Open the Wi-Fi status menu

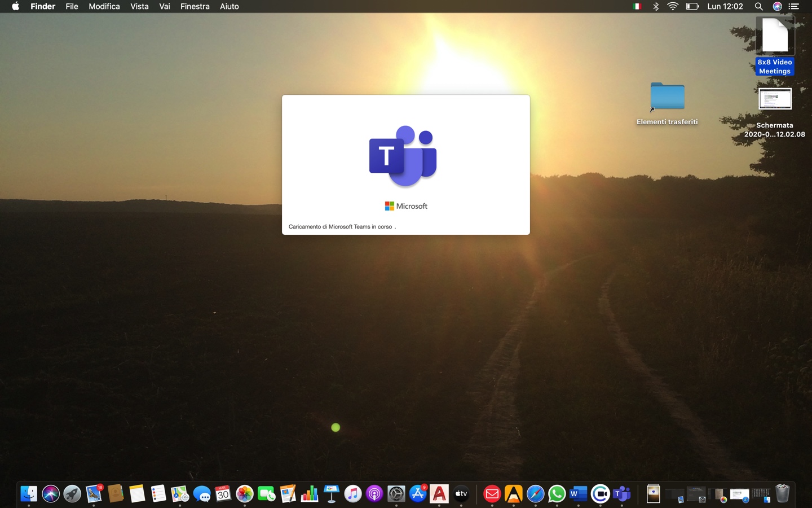(673, 6)
